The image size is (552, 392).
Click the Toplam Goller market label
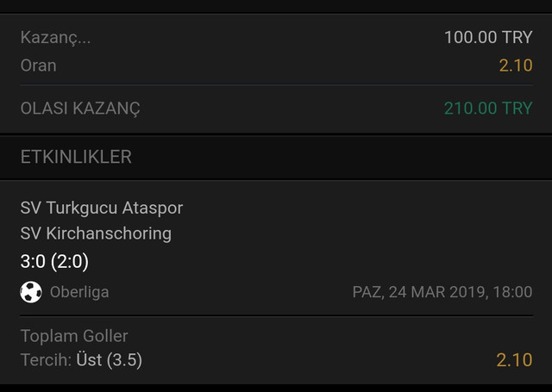tap(74, 336)
